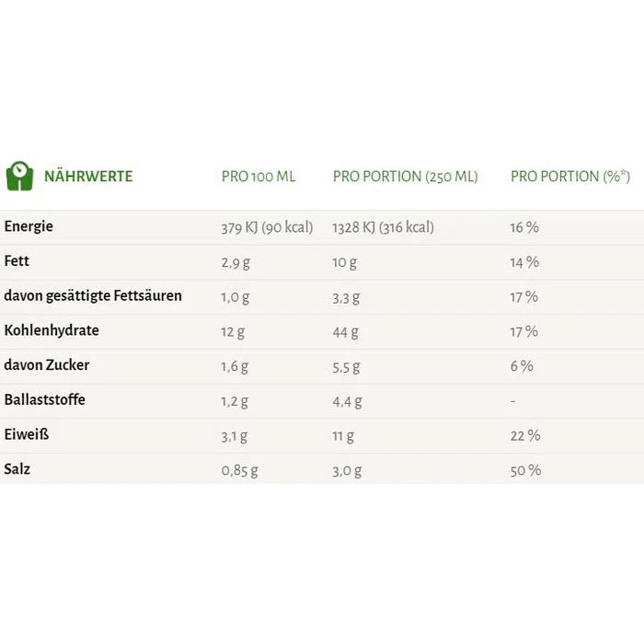Select the Eiweiß row label
This screenshot has width=644, height=644.
point(27,434)
